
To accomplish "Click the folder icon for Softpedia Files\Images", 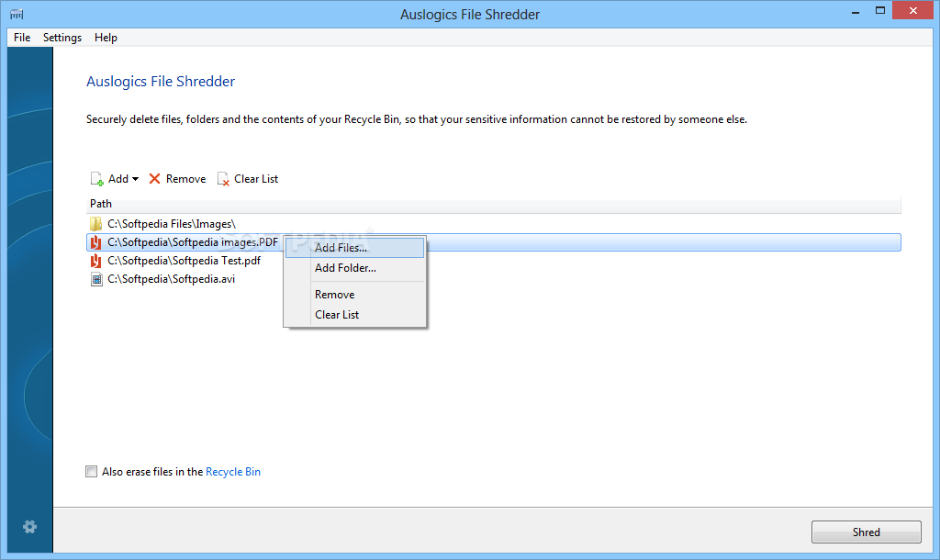I will (x=95, y=224).
